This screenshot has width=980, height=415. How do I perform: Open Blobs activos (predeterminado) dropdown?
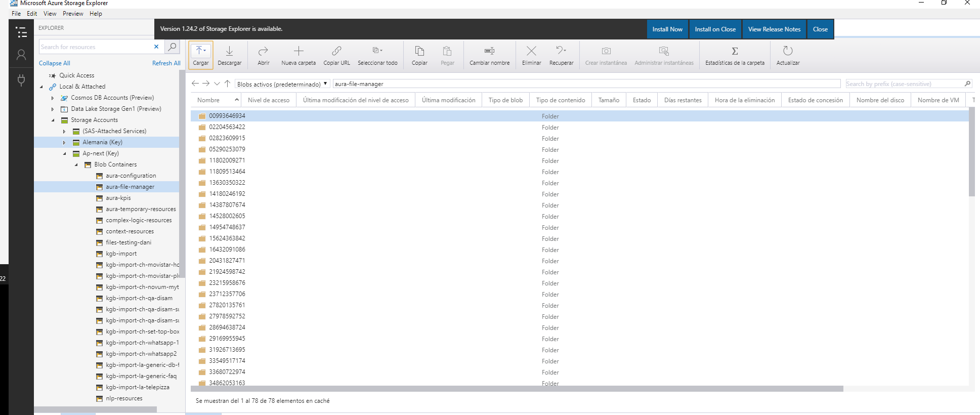(282, 84)
